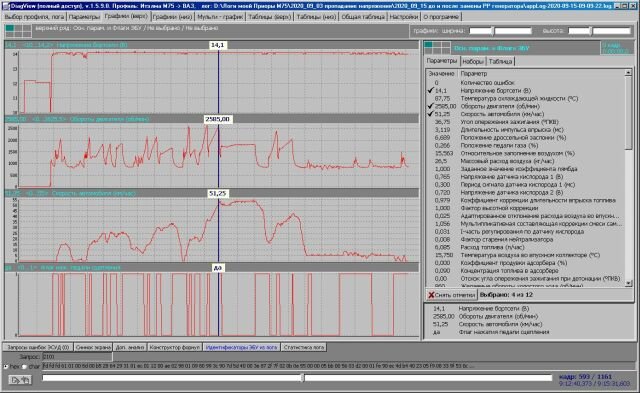
Task: Click the 'Запрос' input field
Action: pos(77,357)
